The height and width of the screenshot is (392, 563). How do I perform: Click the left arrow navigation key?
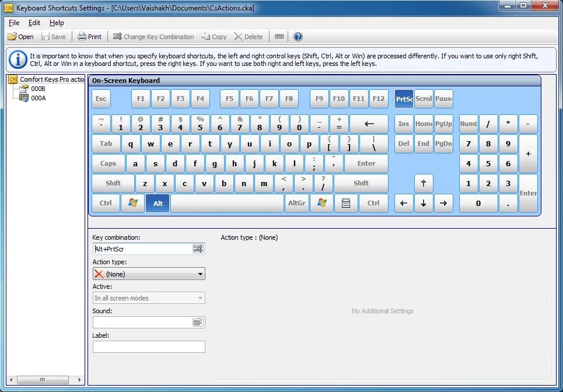(x=404, y=203)
